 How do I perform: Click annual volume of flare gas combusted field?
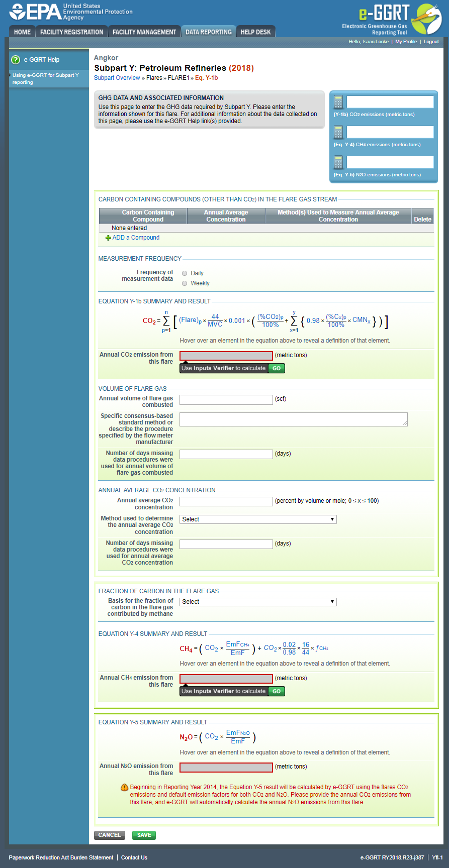[x=226, y=399]
